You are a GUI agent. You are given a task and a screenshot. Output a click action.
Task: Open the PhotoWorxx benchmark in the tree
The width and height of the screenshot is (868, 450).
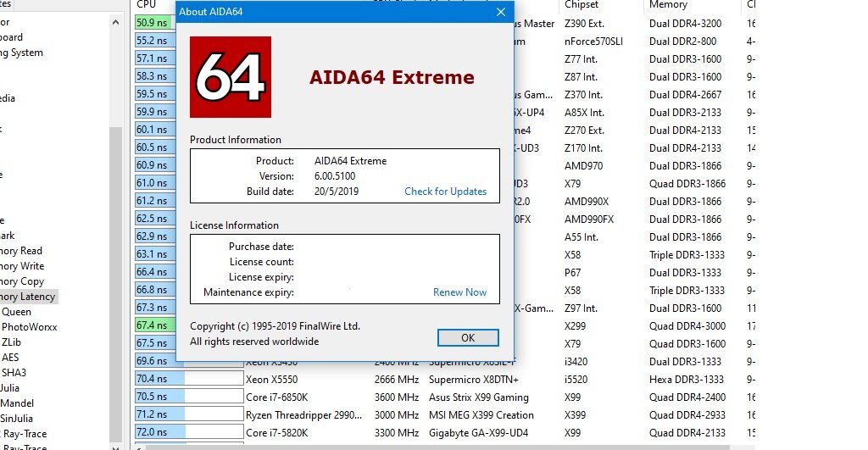point(29,327)
